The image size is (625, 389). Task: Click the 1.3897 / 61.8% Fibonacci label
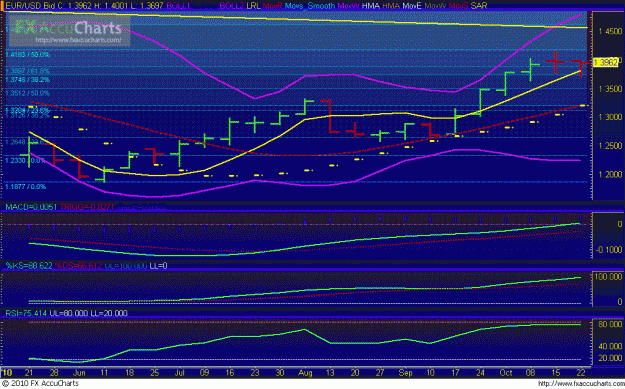28,71
